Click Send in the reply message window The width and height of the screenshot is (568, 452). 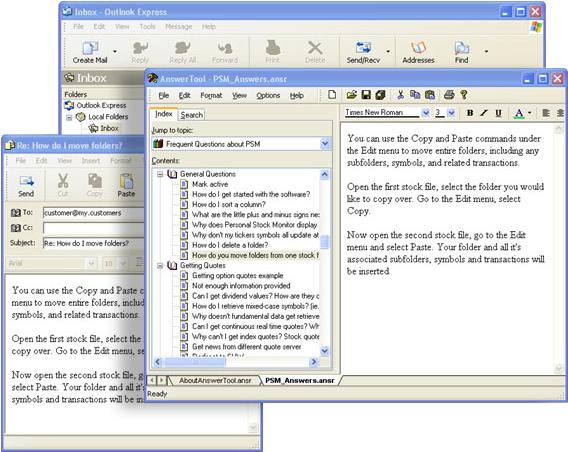click(26, 186)
